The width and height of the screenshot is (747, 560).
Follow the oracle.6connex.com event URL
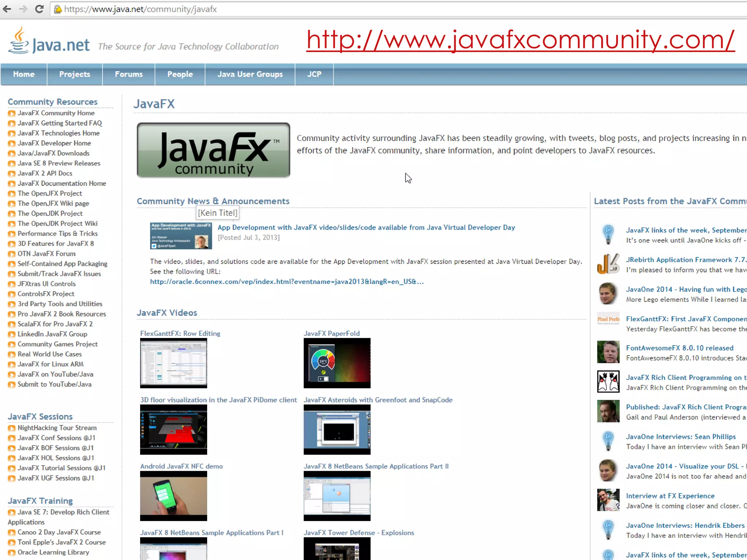click(287, 282)
